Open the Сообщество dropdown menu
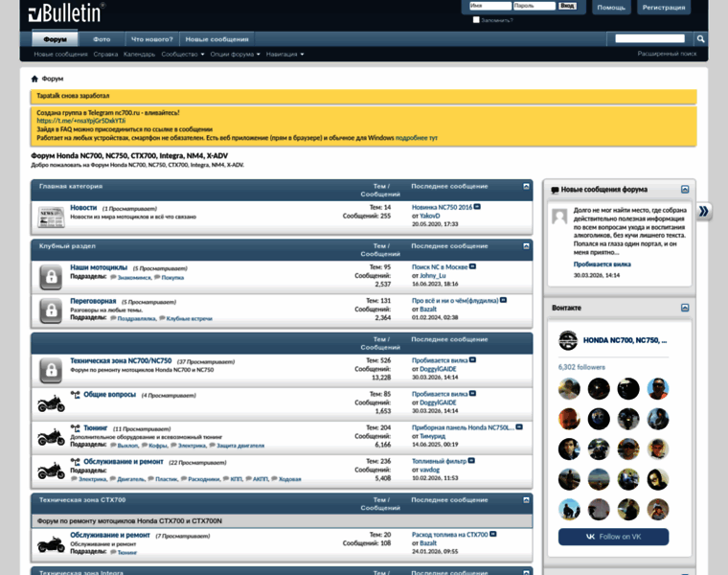This screenshot has width=728, height=575. (x=182, y=55)
